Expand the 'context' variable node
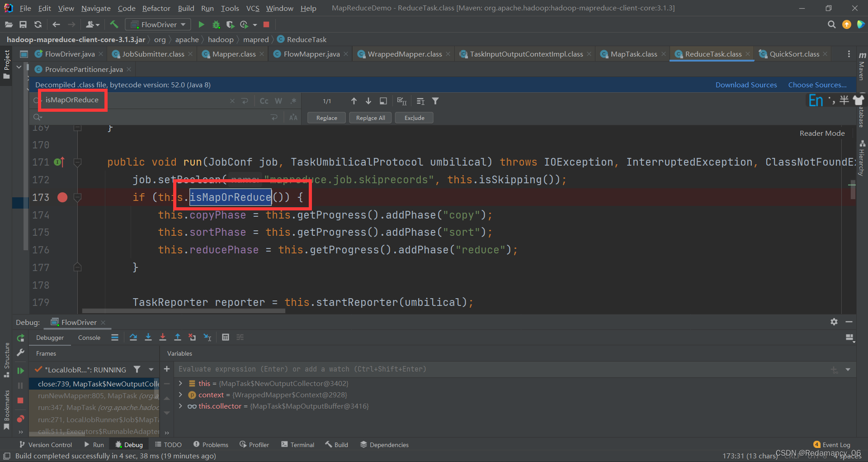 pos(180,395)
